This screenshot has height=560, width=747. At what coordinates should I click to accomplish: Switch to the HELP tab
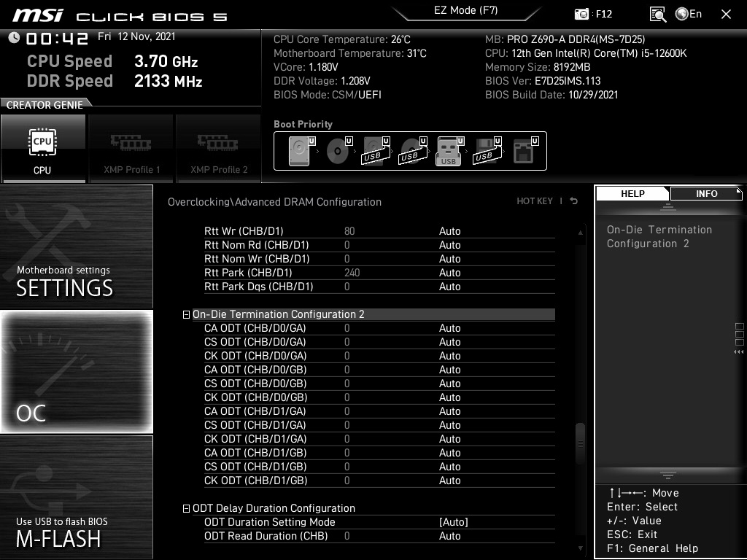pos(632,193)
